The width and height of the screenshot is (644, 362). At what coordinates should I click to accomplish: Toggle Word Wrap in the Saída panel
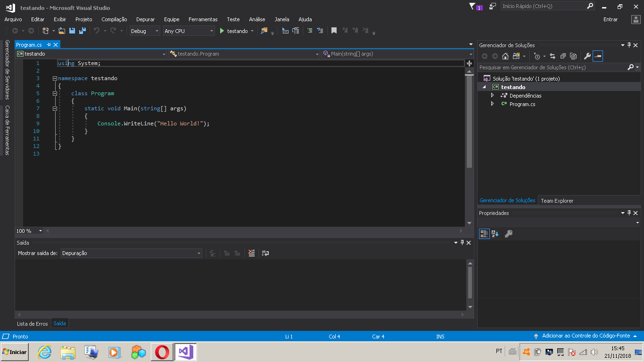click(x=265, y=253)
